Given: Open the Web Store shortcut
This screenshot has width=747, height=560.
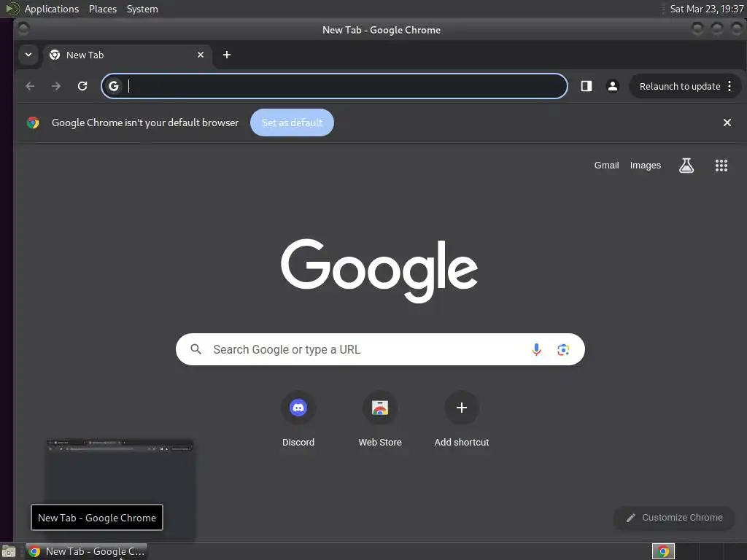Looking at the screenshot, I should coord(380,420).
